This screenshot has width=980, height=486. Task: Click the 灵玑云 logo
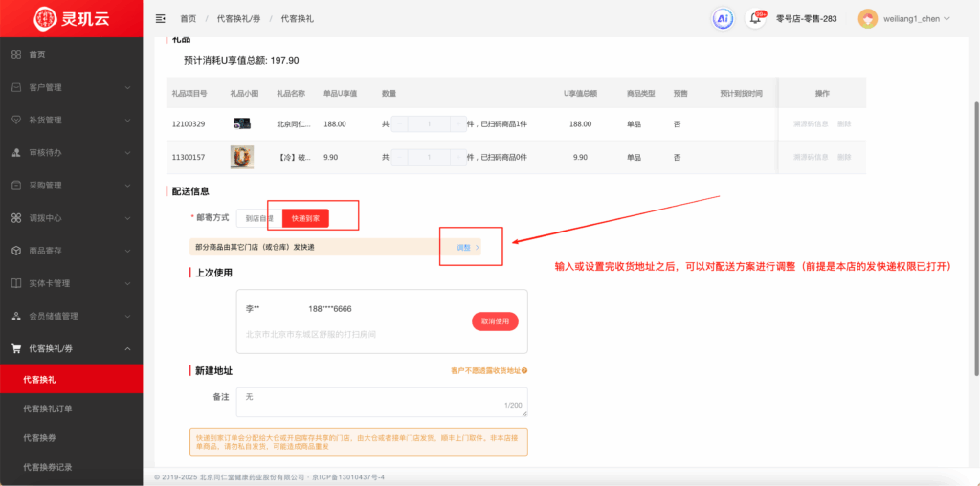pos(71,18)
